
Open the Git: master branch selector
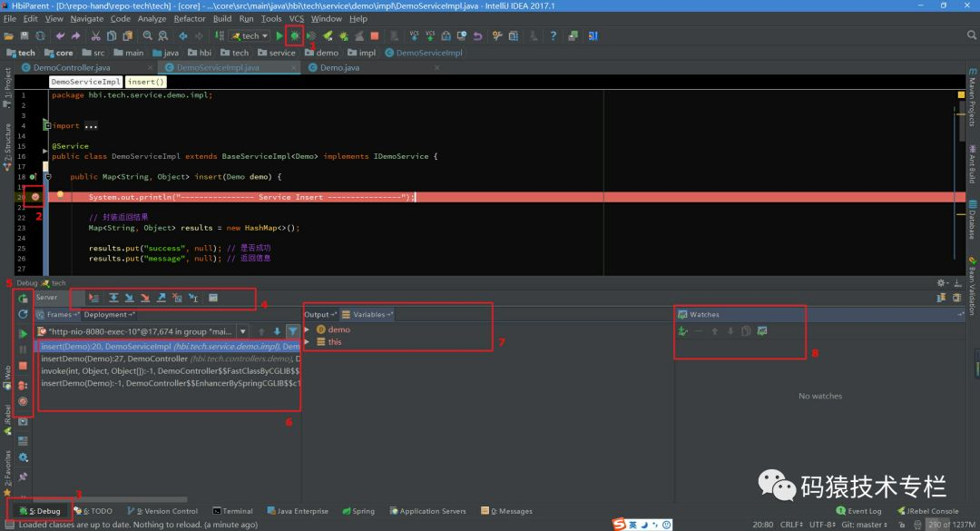(865, 525)
